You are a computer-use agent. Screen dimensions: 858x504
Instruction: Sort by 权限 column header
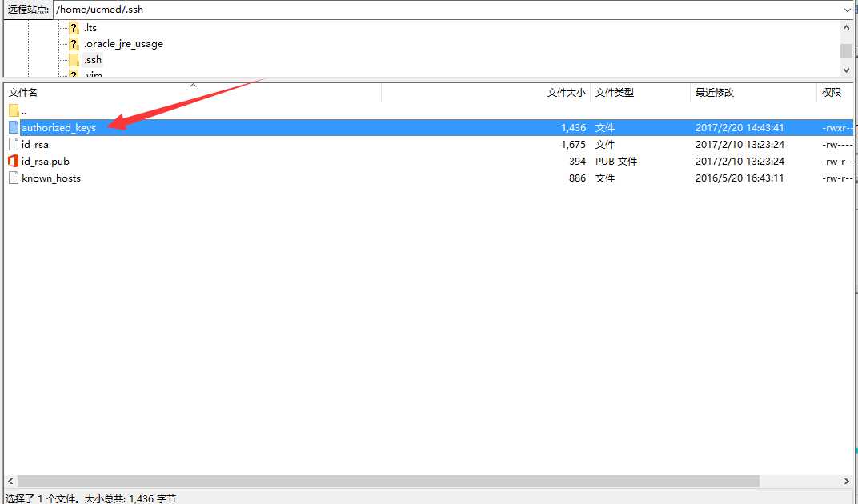click(x=831, y=93)
